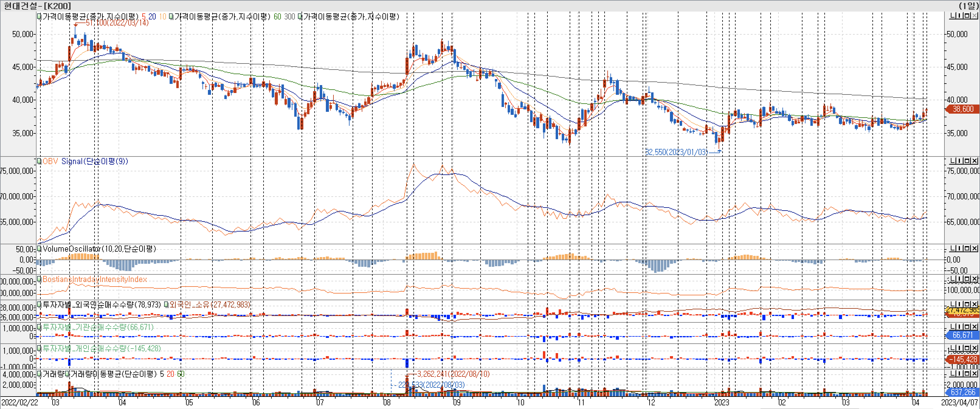Toggle checkbox beside first 가격이동평균 5 20 10 label
Image resolution: width=980 pixels, height=409 pixels.
pos(39,17)
